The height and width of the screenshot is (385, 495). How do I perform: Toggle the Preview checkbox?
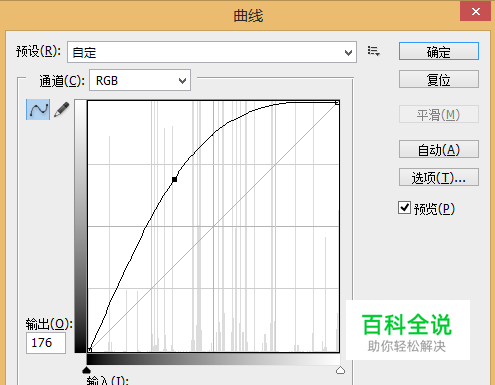[404, 208]
